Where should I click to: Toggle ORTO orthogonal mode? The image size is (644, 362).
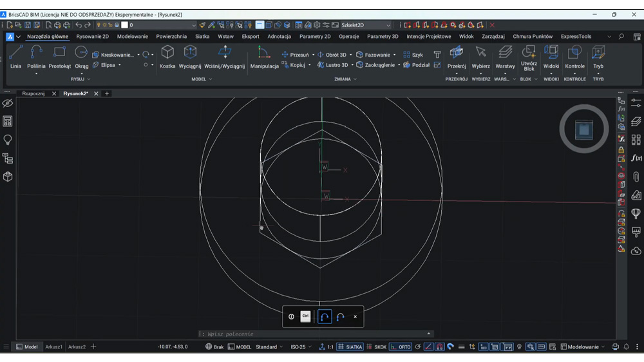click(401, 347)
